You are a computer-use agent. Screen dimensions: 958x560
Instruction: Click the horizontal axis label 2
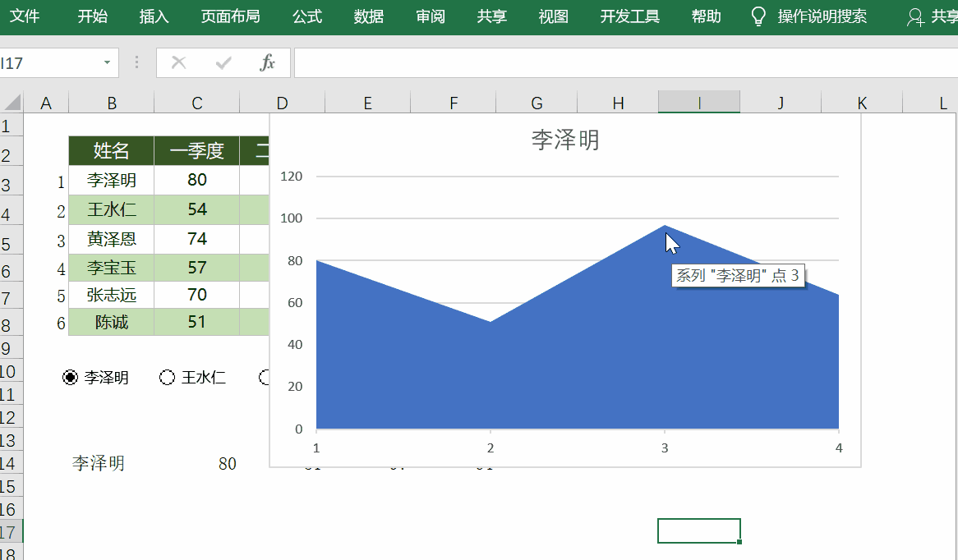pyautogui.click(x=490, y=448)
